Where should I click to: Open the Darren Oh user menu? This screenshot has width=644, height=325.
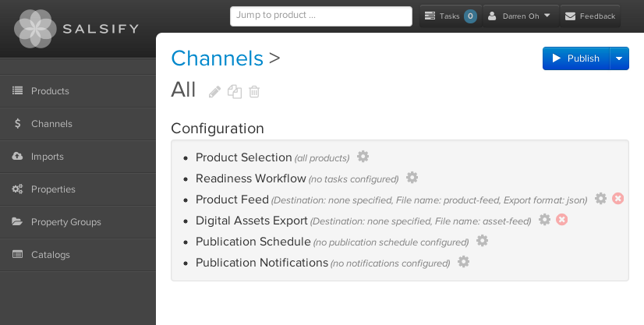click(521, 16)
